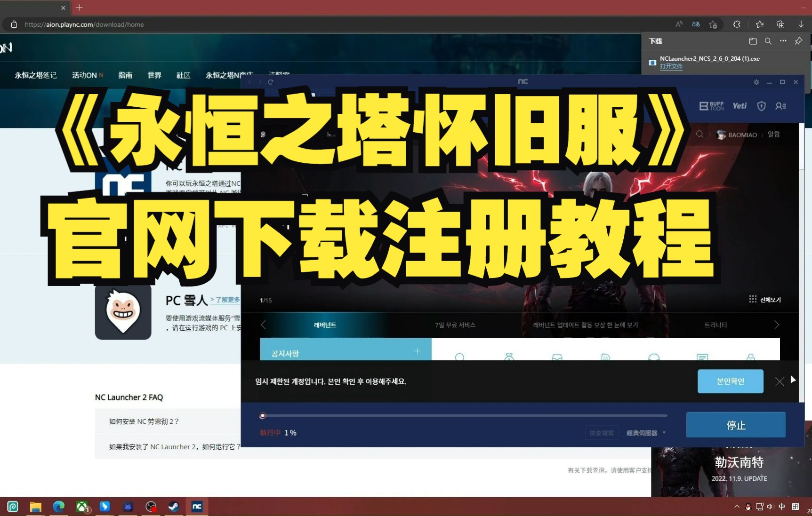Image resolution: width=812 pixels, height=516 pixels.
Task: Expand 공지사항 notices with plus icon
Action: click(x=417, y=351)
